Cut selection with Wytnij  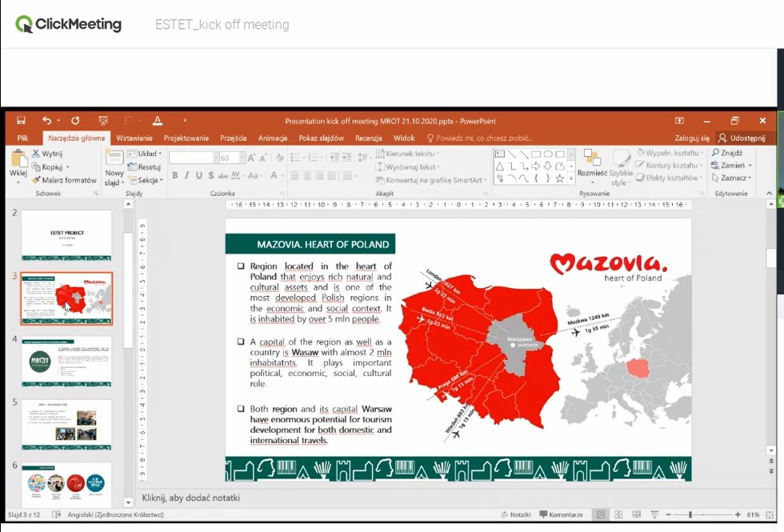click(47, 154)
